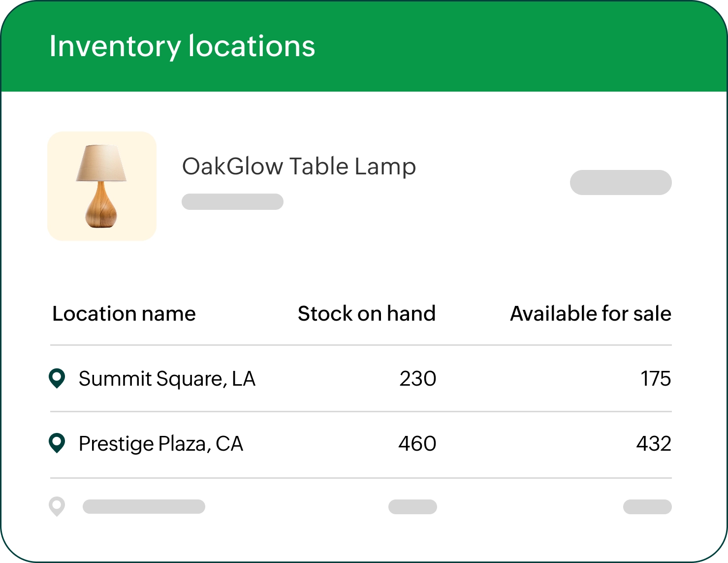Sort by Available for sale column
728x563 pixels.
pos(591,314)
